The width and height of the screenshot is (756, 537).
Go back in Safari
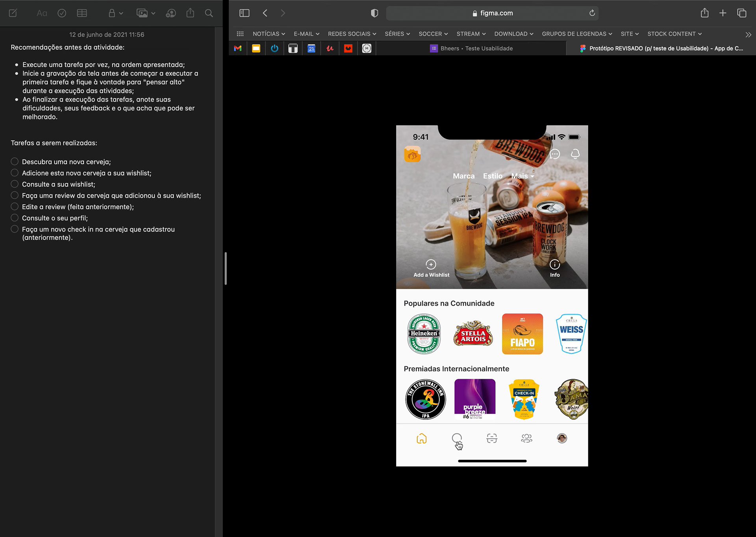tap(265, 13)
